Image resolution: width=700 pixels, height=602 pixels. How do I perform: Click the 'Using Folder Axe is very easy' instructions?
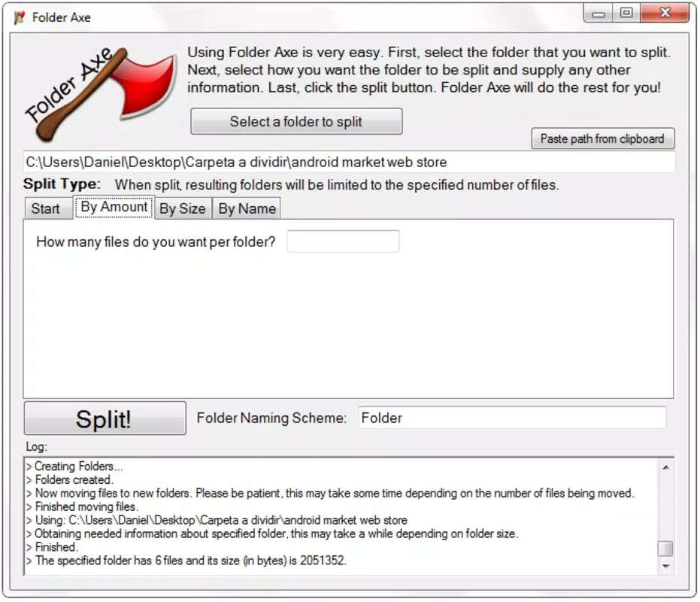(x=429, y=70)
